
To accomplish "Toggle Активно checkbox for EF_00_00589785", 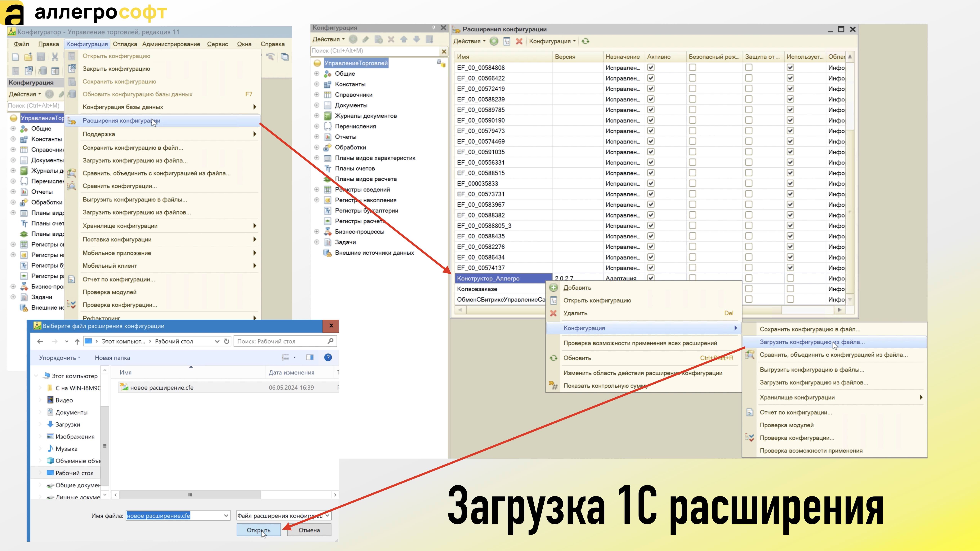I will coord(651,109).
